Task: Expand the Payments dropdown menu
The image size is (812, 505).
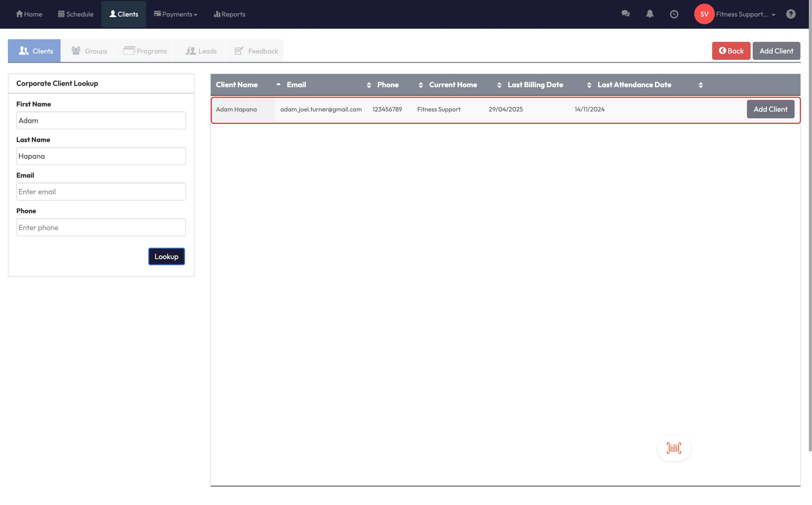Action: 176,14
